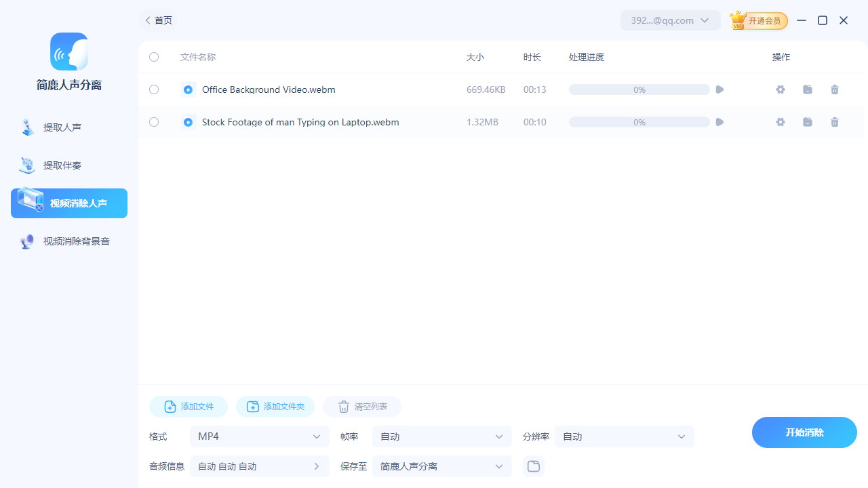Select Office Background Video.webm checkbox
This screenshot has height=488, width=868.
pyautogui.click(x=154, y=89)
